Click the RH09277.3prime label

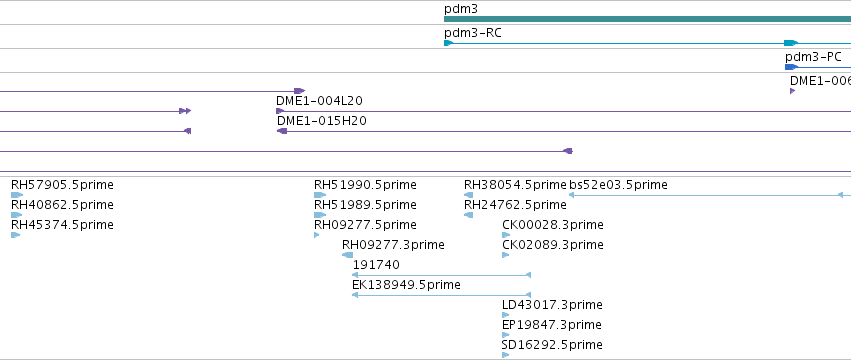tap(393, 245)
